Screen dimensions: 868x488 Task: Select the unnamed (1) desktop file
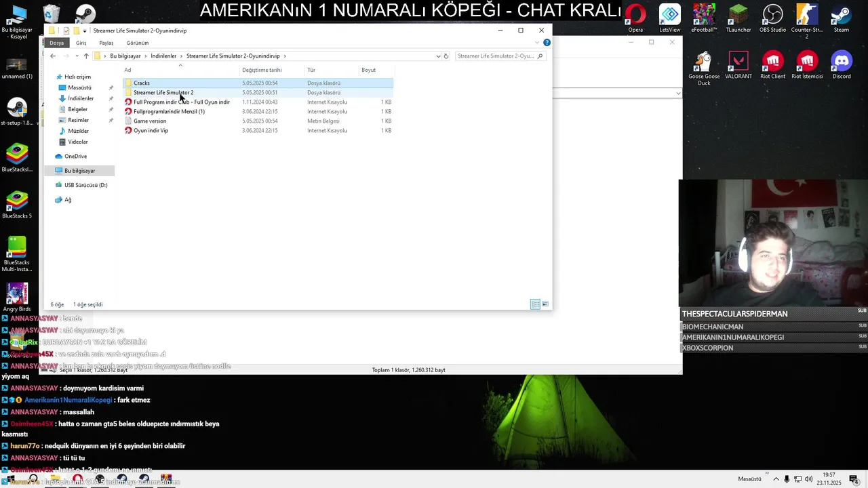pyautogui.click(x=17, y=67)
